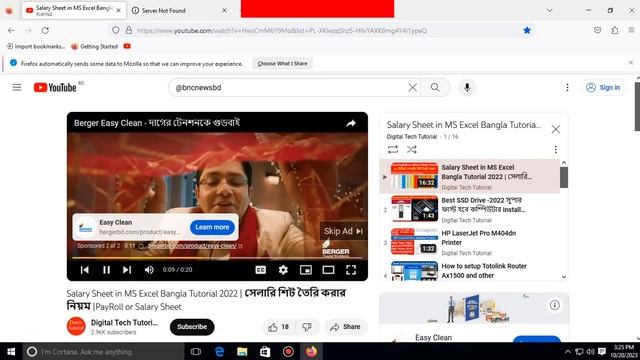The height and width of the screenshot is (360, 640).
Task: Go back in Firefox
Action: (11, 30)
